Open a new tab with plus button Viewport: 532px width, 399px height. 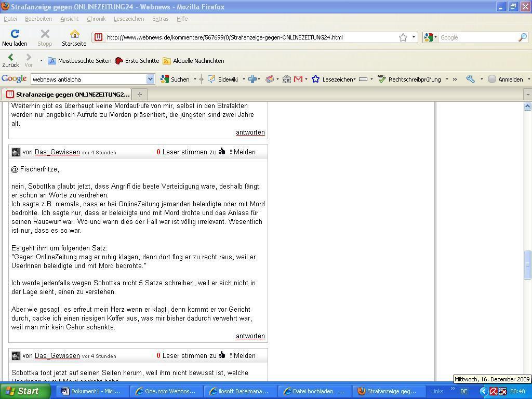(139, 95)
